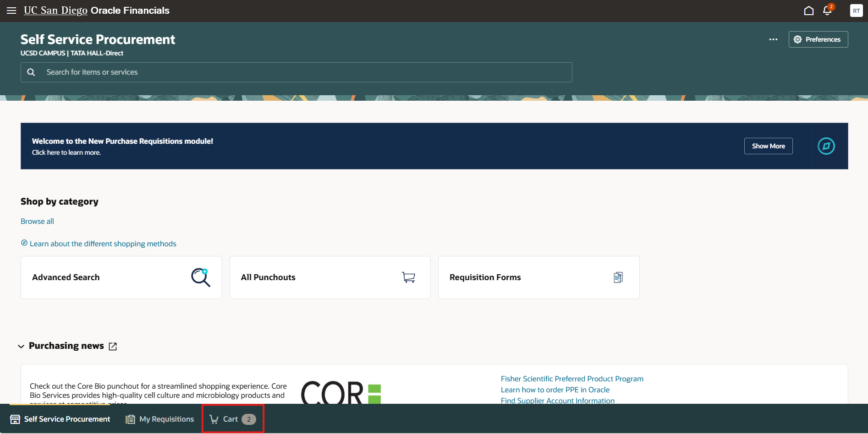
Task: Open Find Supplier Account Information link
Action: [x=557, y=401]
